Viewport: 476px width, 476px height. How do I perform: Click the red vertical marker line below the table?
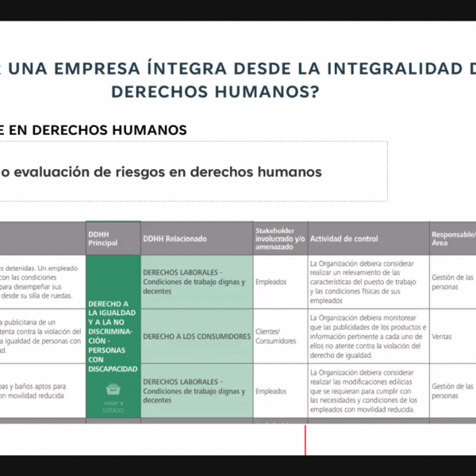coord(305,440)
